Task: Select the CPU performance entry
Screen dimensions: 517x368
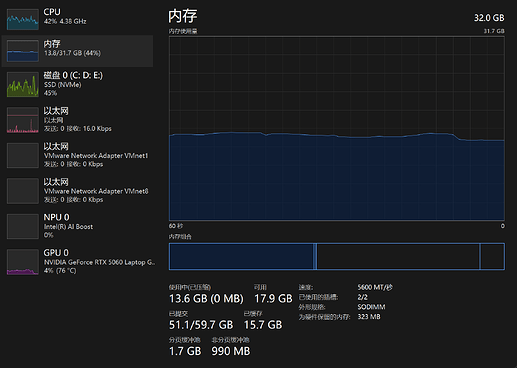Action: (77, 19)
